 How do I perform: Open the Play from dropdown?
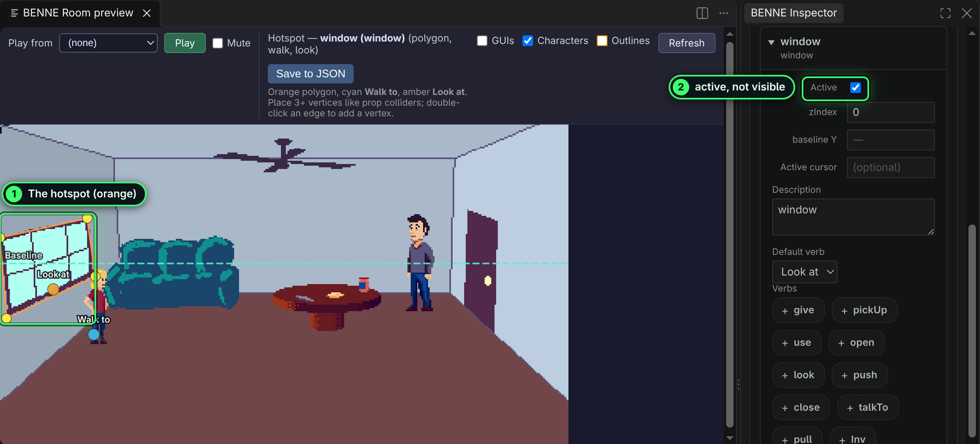click(108, 43)
